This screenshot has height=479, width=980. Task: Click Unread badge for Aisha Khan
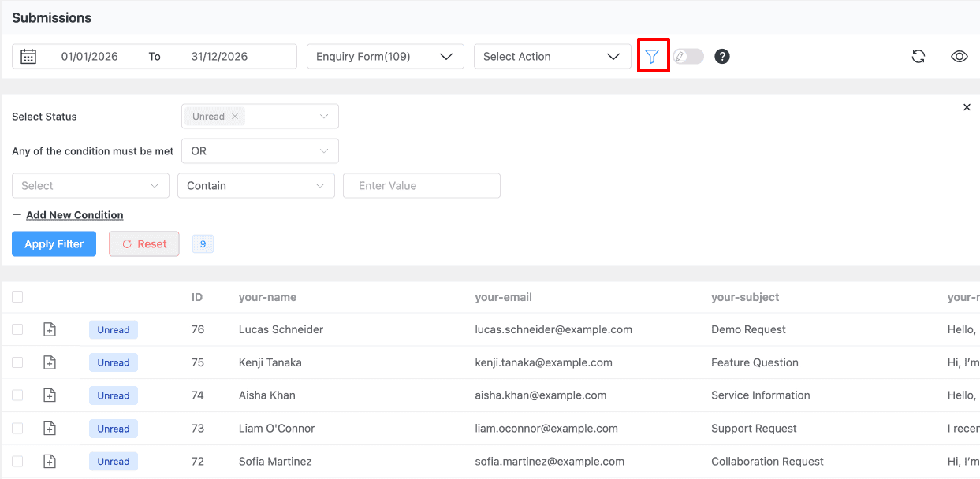(114, 395)
